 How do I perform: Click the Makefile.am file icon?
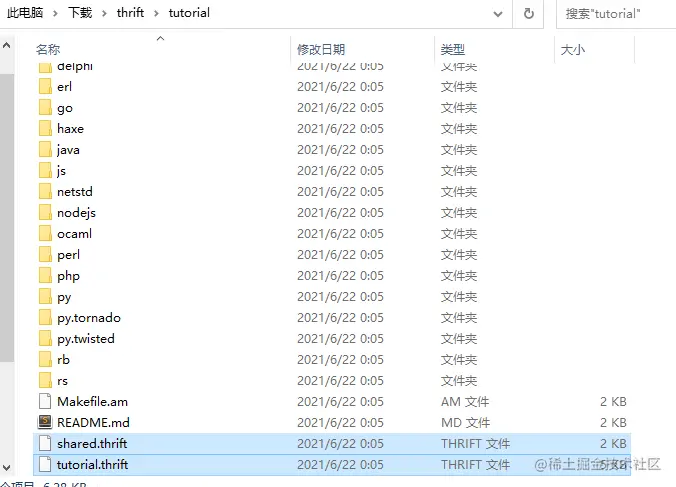pyautogui.click(x=45, y=401)
